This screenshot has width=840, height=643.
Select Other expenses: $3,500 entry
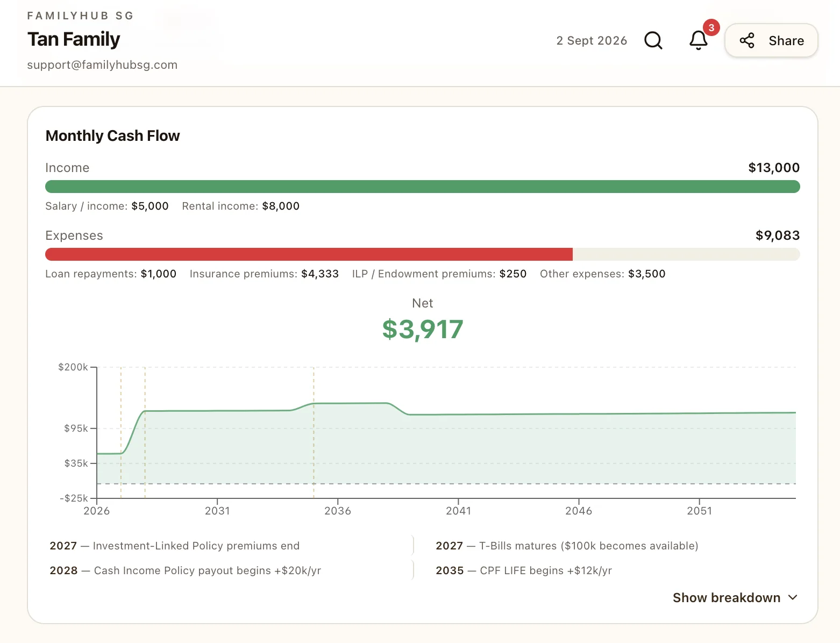(603, 274)
